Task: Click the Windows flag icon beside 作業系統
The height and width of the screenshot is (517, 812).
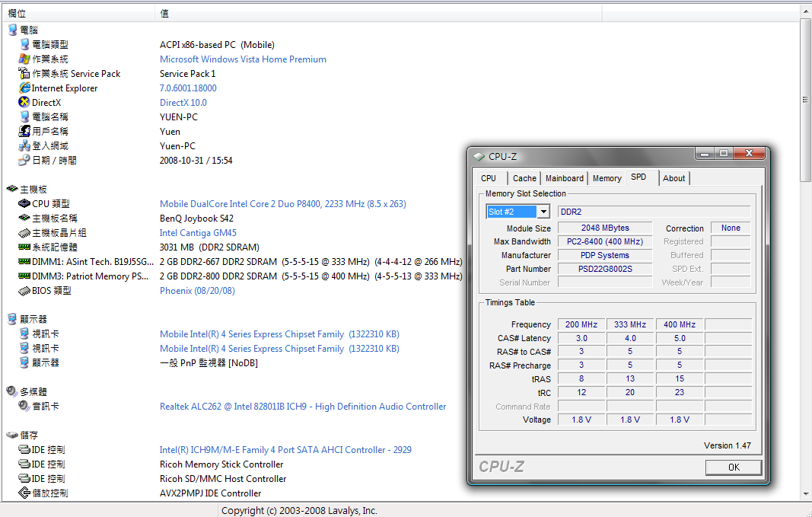Action: 24,59
